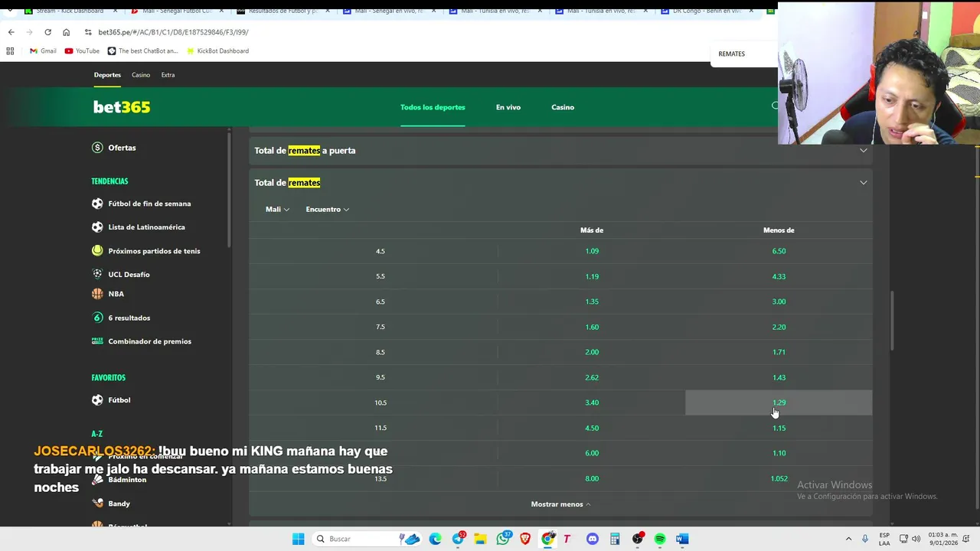Open the YouTube bookmark
This screenshot has width=980, height=551.
click(82, 51)
